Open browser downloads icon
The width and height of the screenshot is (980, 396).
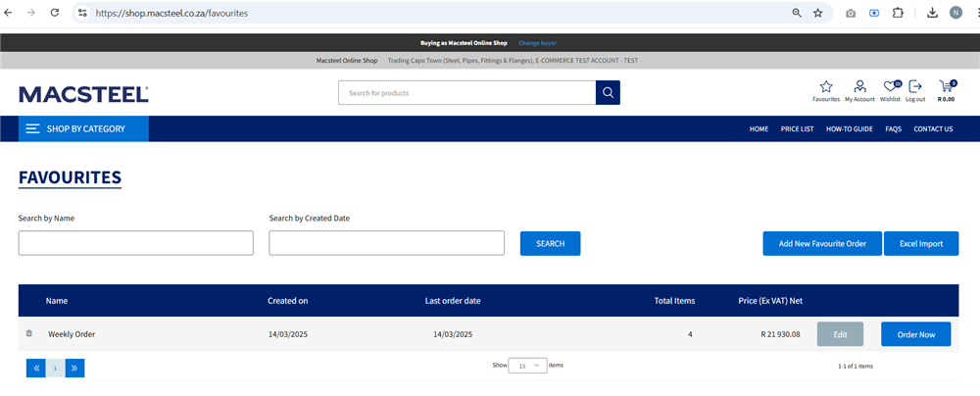pyautogui.click(x=932, y=13)
